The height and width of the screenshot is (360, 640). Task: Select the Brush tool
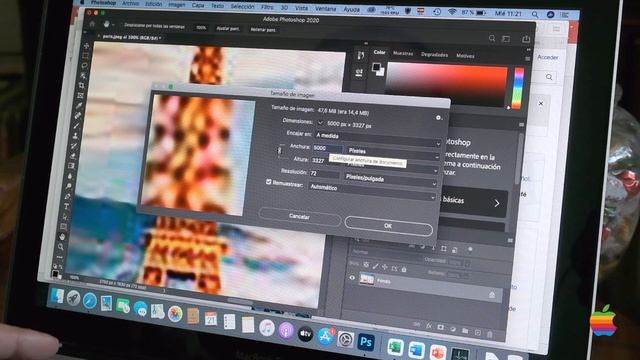[76, 126]
